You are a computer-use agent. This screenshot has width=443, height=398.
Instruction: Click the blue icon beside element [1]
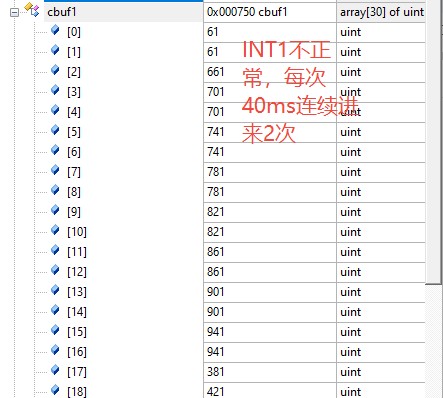point(55,50)
